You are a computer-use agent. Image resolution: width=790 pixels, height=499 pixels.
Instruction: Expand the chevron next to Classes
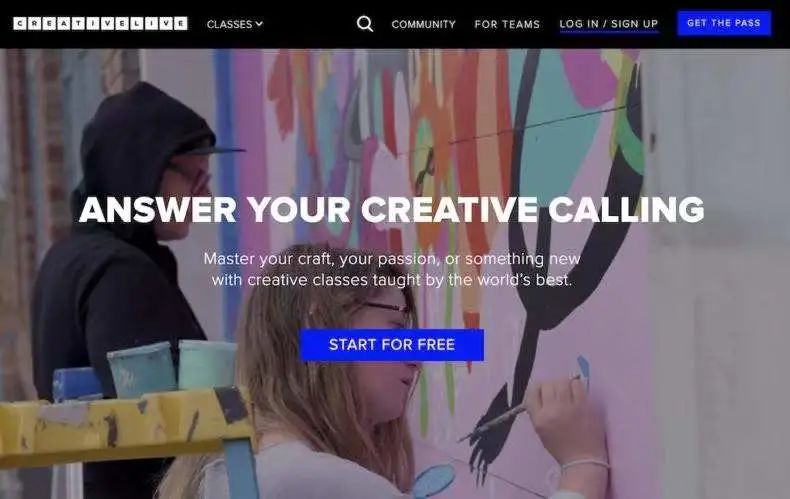pos(259,24)
